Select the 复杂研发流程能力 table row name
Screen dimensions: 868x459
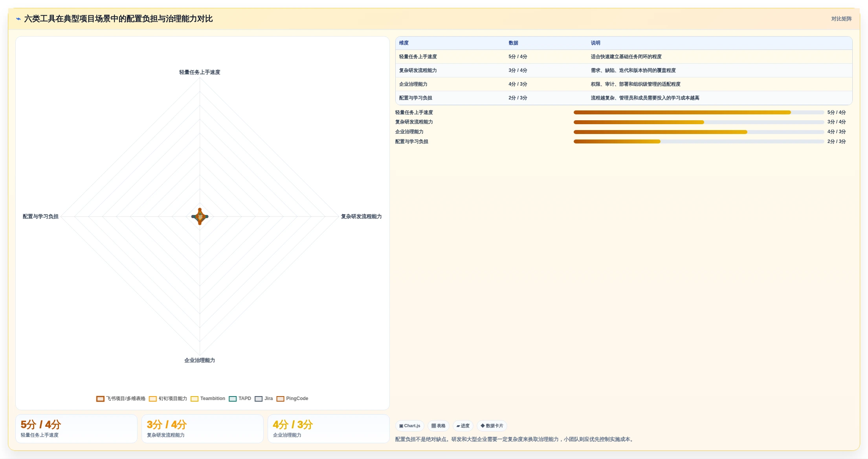pos(418,70)
